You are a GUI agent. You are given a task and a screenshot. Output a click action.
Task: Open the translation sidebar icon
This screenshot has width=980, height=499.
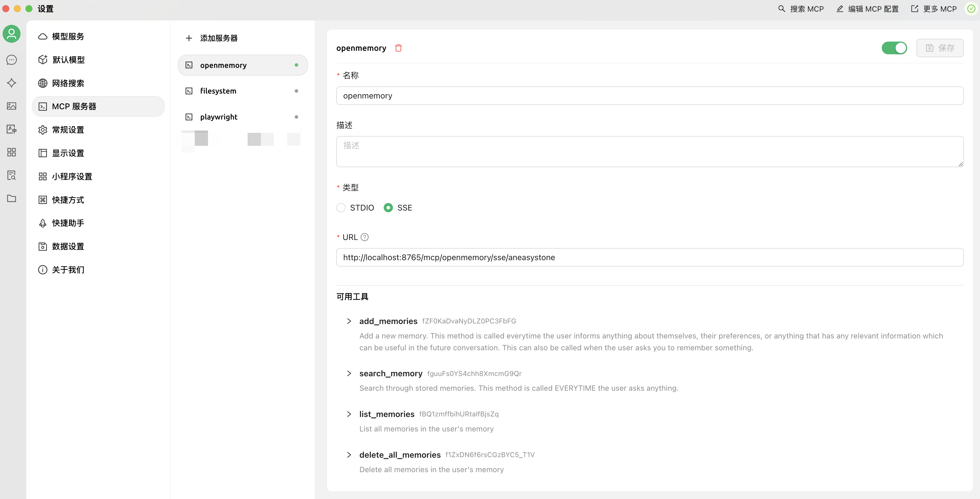click(12, 129)
